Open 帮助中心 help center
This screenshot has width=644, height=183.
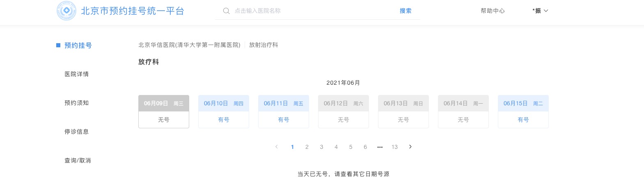click(493, 11)
